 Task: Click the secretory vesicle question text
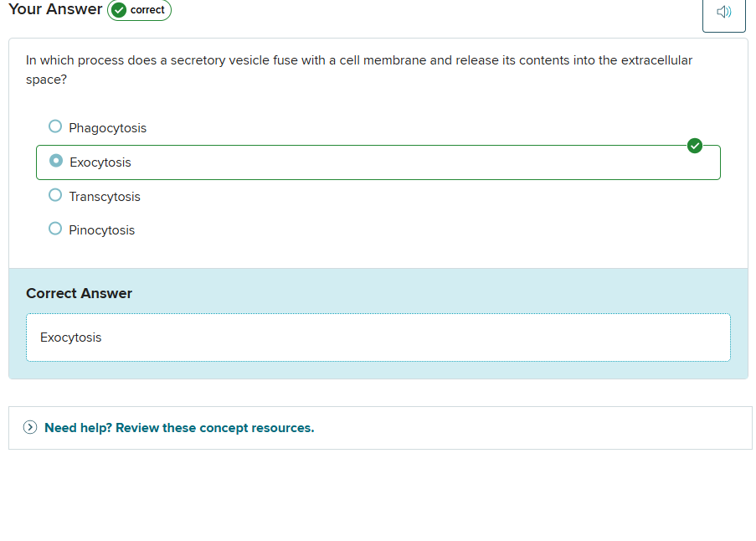pos(358,61)
